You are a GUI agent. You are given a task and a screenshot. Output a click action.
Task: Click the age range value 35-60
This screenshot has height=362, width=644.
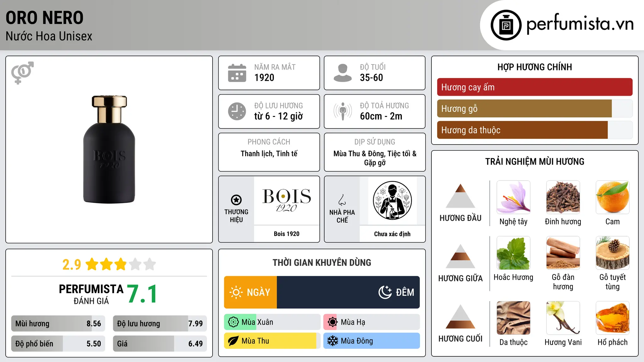click(371, 78)
